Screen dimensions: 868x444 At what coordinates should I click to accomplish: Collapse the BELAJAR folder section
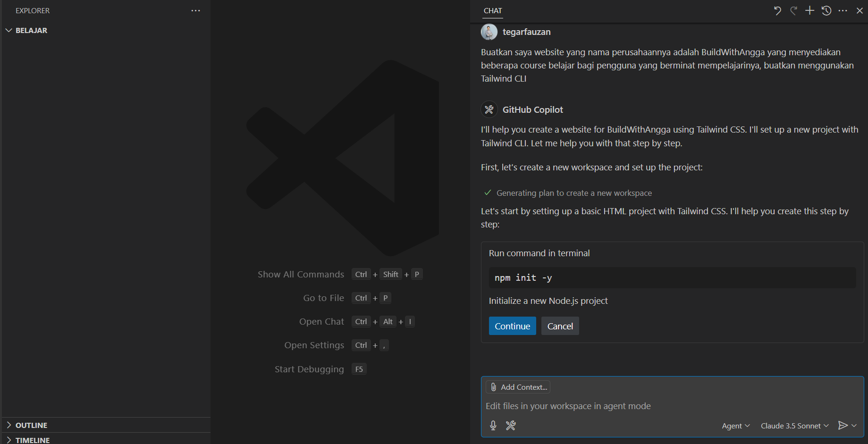point(106,30)
